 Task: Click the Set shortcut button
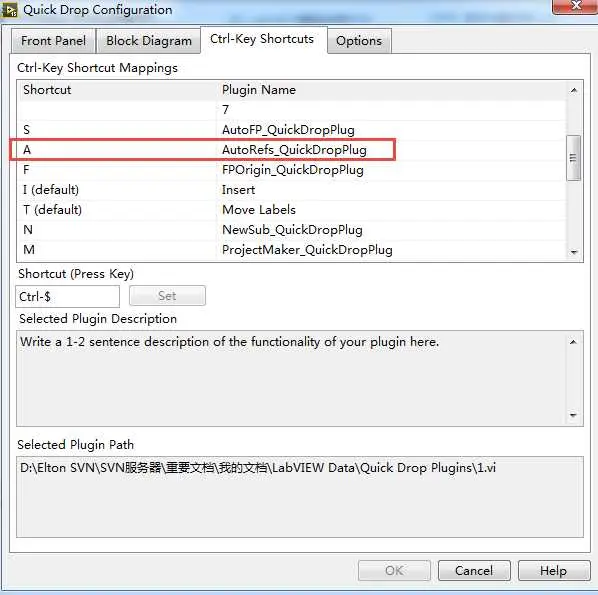pyautogui.click(x=167, y=296)
